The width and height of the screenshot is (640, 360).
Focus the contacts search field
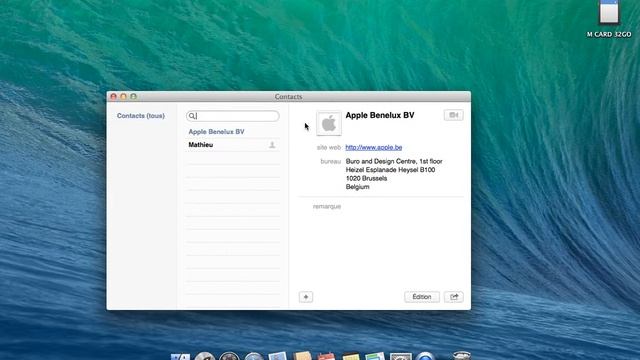233,116
